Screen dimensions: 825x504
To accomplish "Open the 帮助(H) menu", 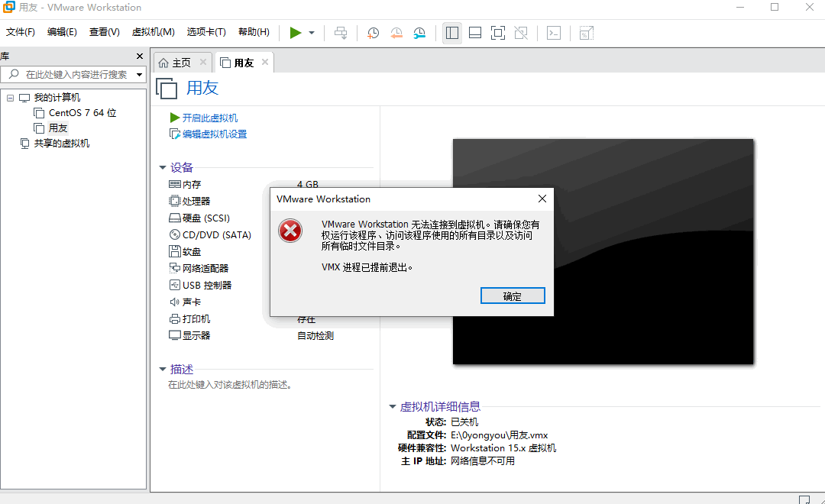I will pyautogui.click(x=254, y=32).
